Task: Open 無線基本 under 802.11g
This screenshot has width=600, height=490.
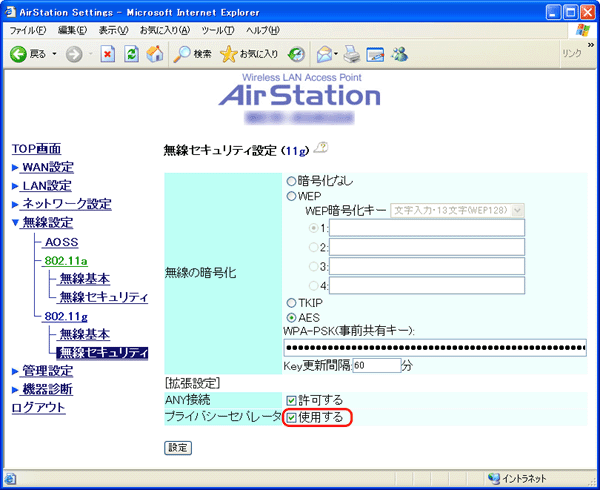Action: (x=84, y=335)
